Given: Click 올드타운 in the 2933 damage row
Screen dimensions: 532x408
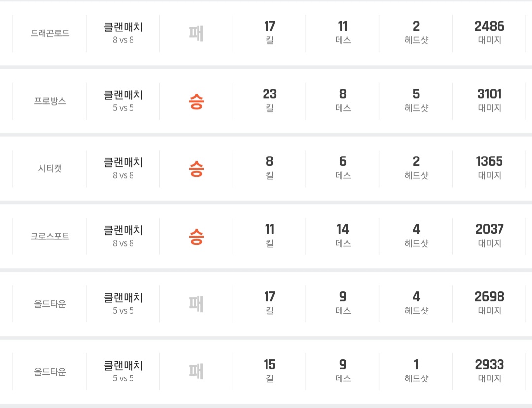Looking at the screenshot, I should tap(50, 372).
